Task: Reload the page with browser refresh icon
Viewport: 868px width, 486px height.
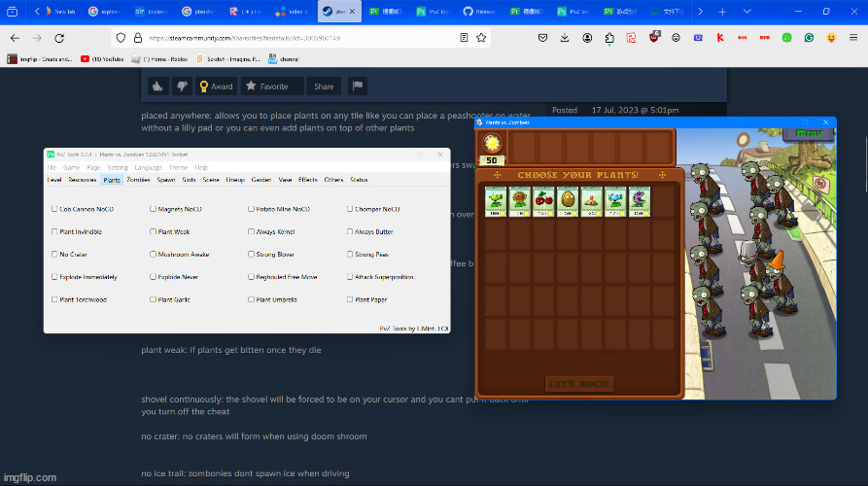Action: click(59, 38)
